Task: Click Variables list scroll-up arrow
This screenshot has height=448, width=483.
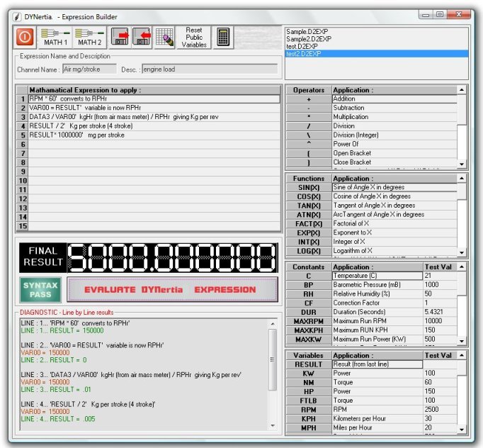Action: click(462, 356)
